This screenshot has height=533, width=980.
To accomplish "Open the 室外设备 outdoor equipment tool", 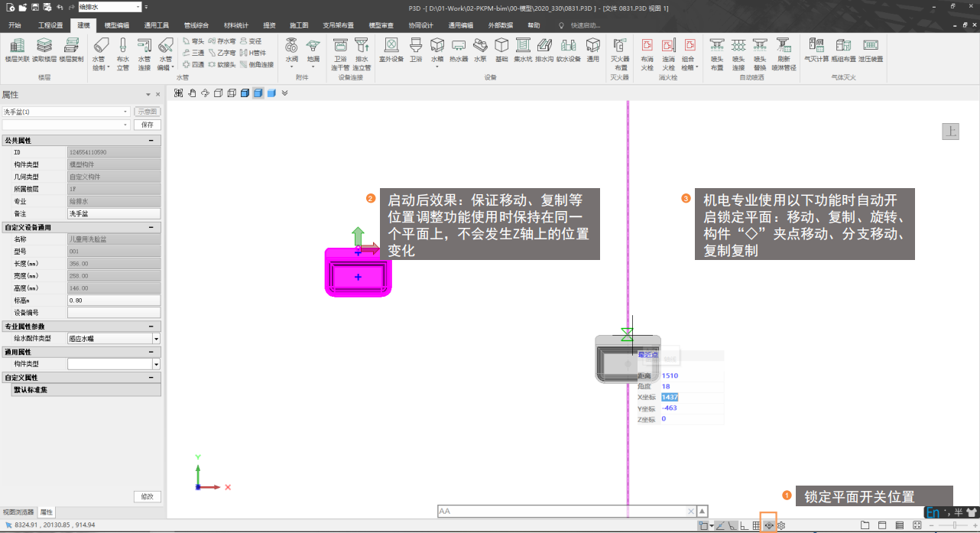I will (x=391, y=50).
